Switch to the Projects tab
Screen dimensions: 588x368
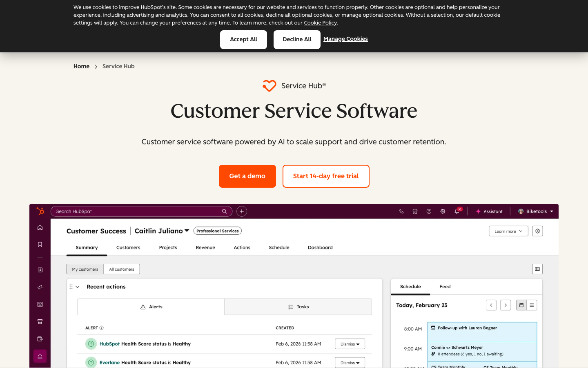pos(168,247)
